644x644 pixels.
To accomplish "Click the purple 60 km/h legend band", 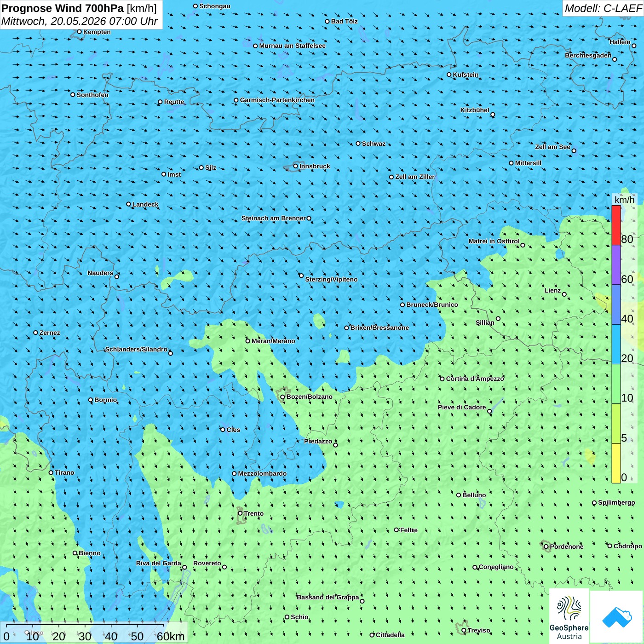I will pyautogui.click(x=616, y=265).
